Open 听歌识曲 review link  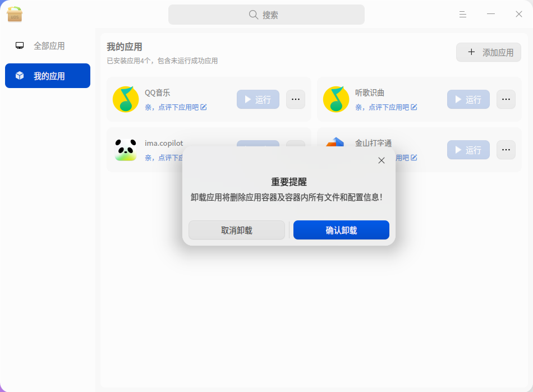(386, 107)
